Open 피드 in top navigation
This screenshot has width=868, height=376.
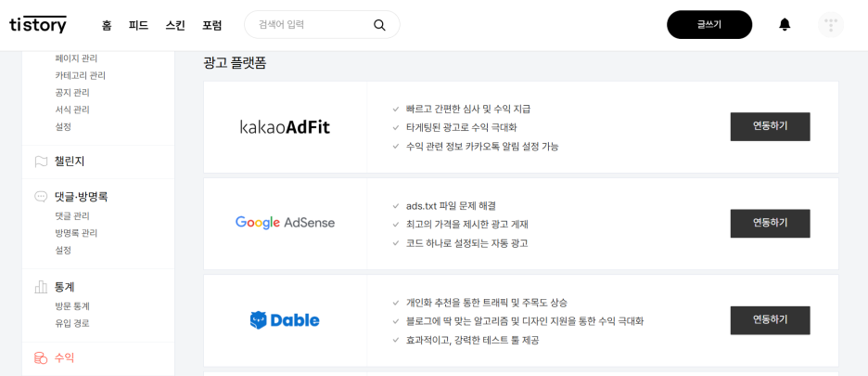138,25
